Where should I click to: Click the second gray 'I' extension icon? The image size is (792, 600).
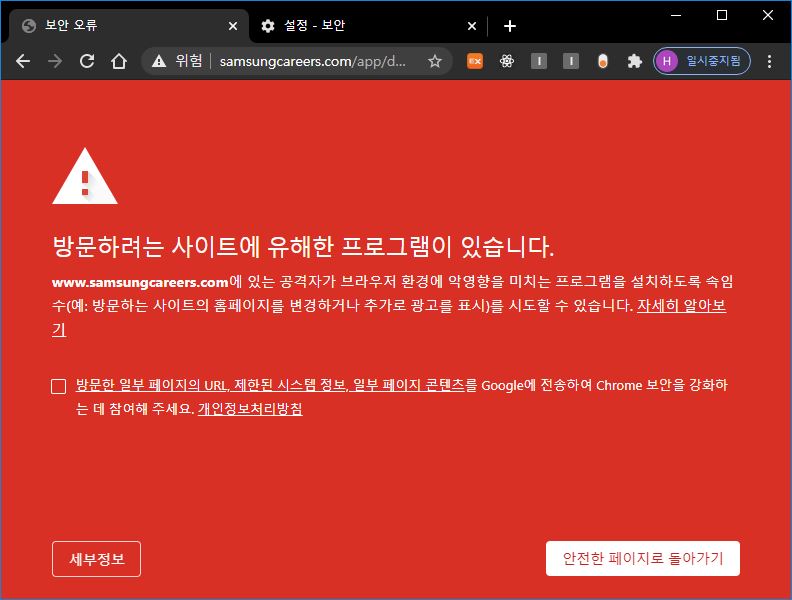[571, 61]
